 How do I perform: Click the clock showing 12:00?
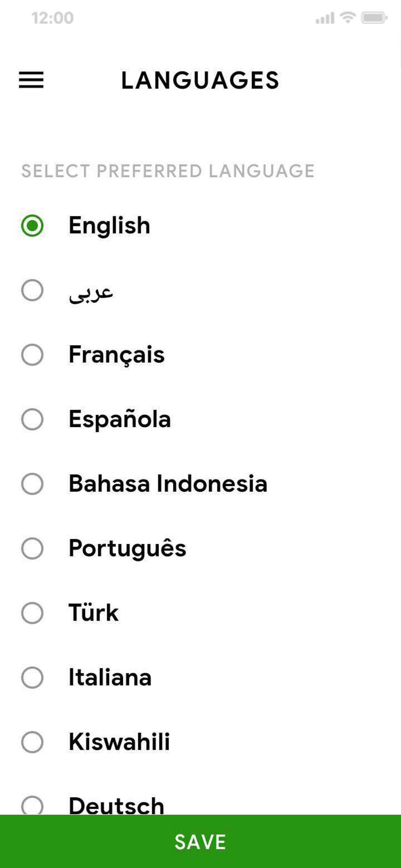52,17
